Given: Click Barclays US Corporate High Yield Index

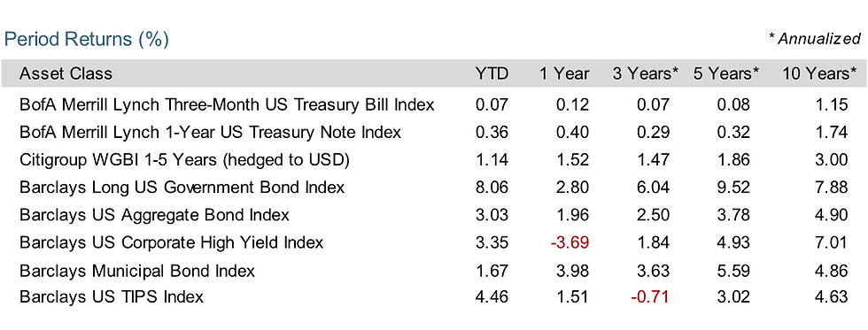Looking at the screenshot, I should tap(172, 242).
